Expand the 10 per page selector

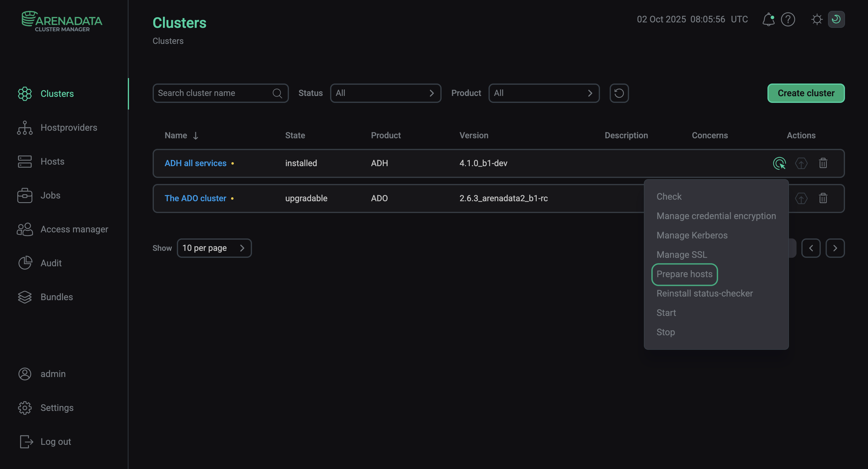[x=214, y=248]
